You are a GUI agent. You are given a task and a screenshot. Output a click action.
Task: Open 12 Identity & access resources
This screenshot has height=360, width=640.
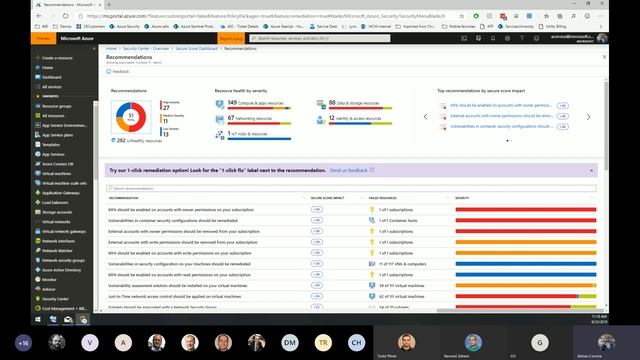tap(354, 120)
